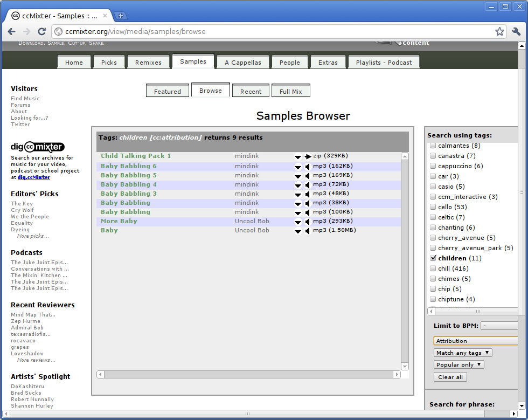This screenshot has width=528, height=420.
Task: Click the Find Music link
Action: 25,99
